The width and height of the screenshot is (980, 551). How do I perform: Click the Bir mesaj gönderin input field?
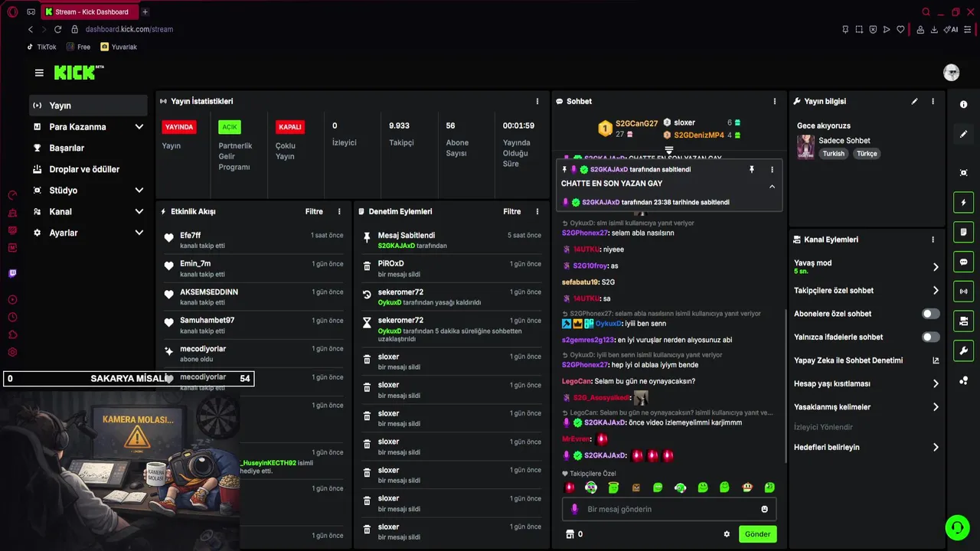click(x=668, y=509)
